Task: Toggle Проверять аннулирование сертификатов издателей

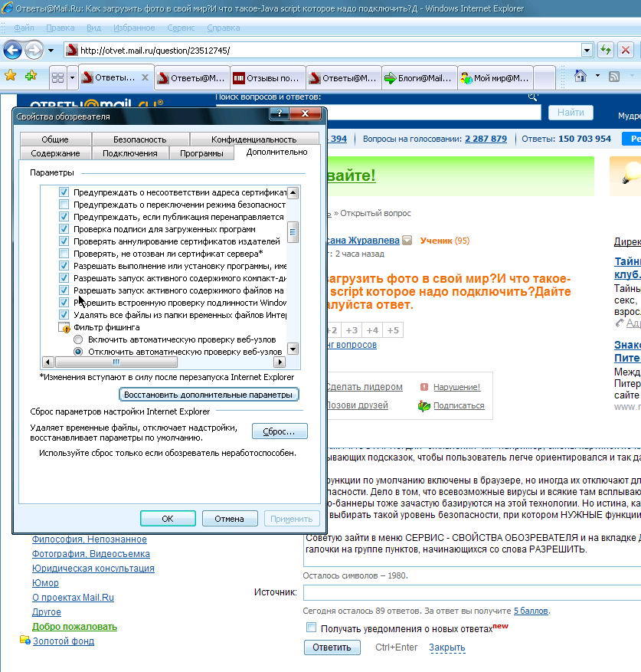Action: (x=64, y=241)
